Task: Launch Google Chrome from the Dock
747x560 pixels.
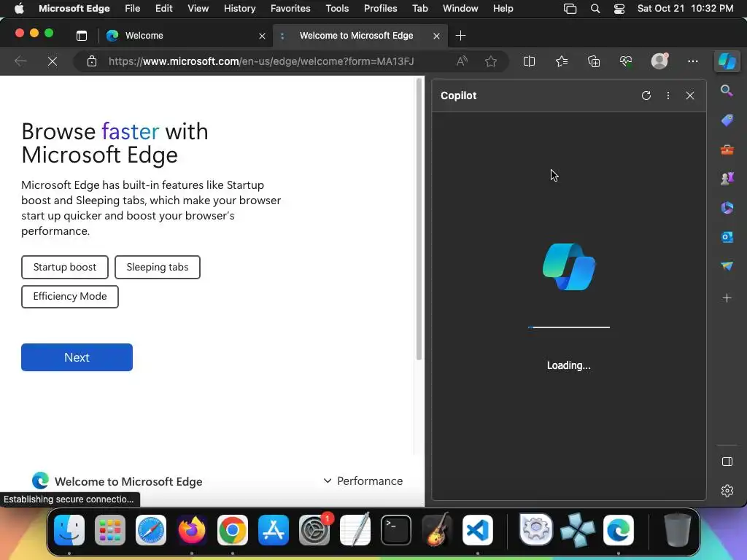Action: [x=233, y=529]
